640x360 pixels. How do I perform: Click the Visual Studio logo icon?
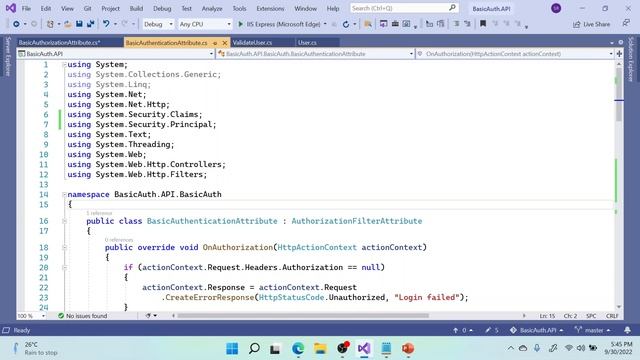tap(11, 8)
